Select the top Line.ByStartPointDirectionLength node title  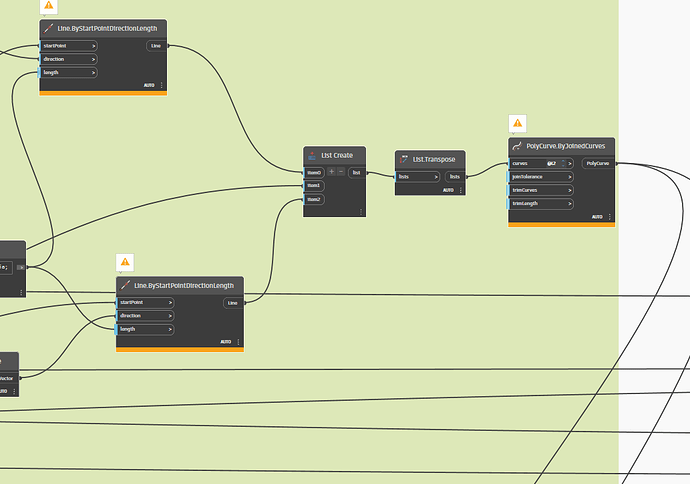(107, 29)
